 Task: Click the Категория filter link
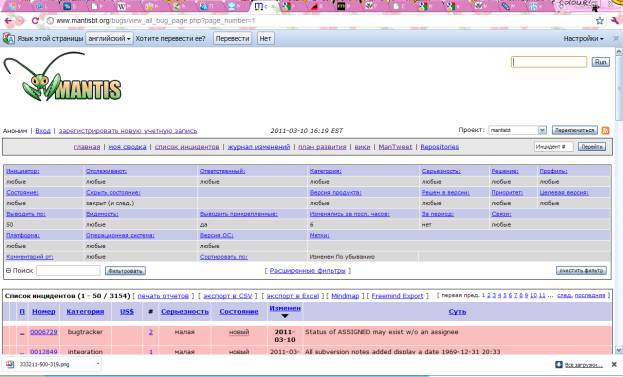pos(325,171)
